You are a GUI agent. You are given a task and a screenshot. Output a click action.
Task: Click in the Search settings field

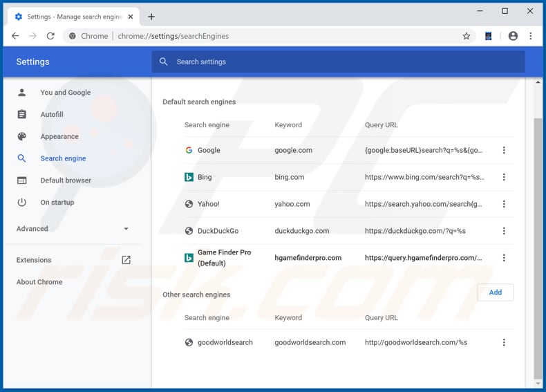pyautogui.click(x=338, y=62)
